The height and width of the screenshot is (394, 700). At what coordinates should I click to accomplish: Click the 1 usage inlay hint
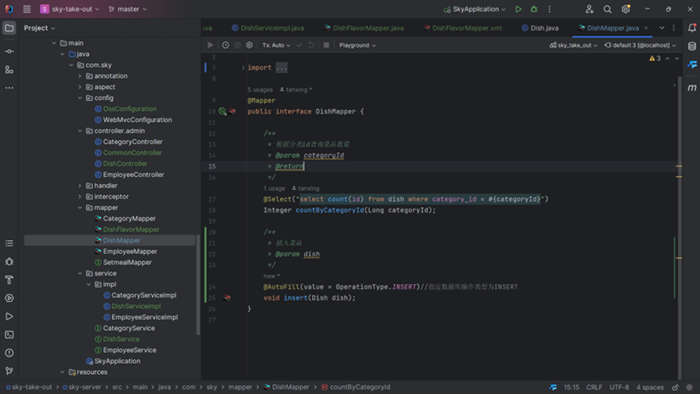point(274,188)
